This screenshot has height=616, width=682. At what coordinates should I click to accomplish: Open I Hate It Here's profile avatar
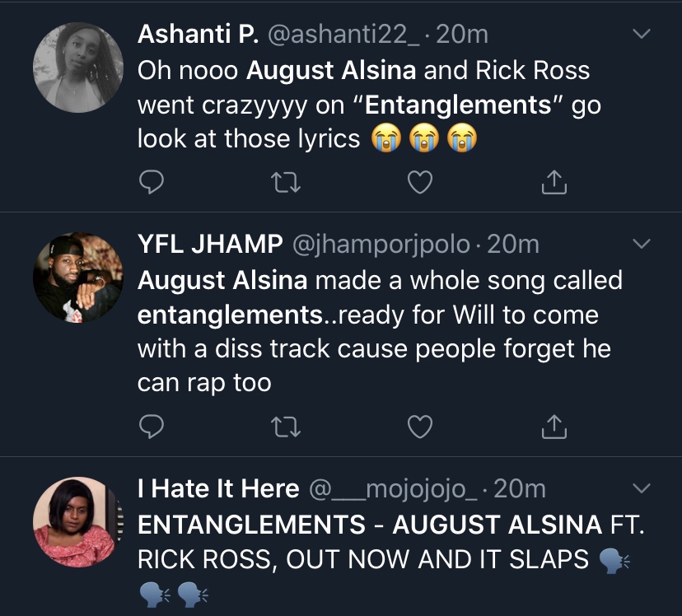(x=78, y=521)
